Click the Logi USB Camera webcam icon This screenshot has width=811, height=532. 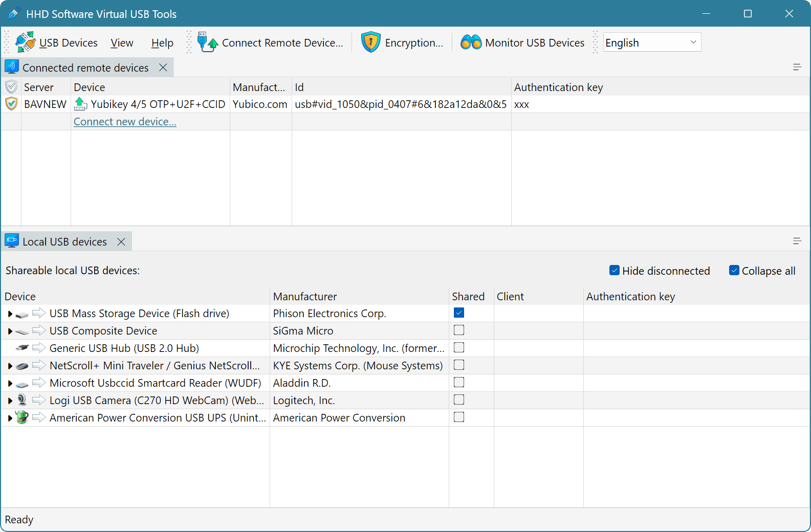22,400
